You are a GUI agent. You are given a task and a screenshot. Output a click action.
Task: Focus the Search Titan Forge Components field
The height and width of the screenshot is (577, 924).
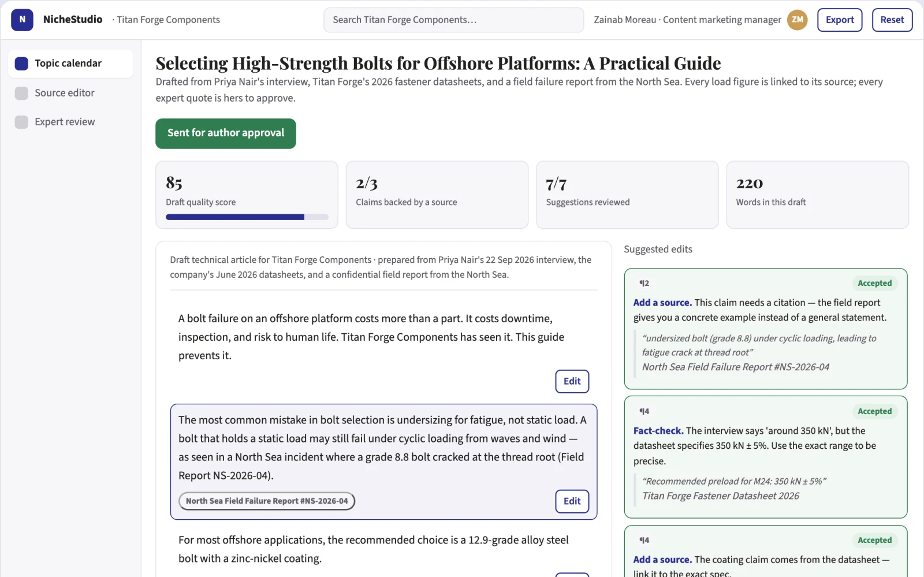pos(453,20)
